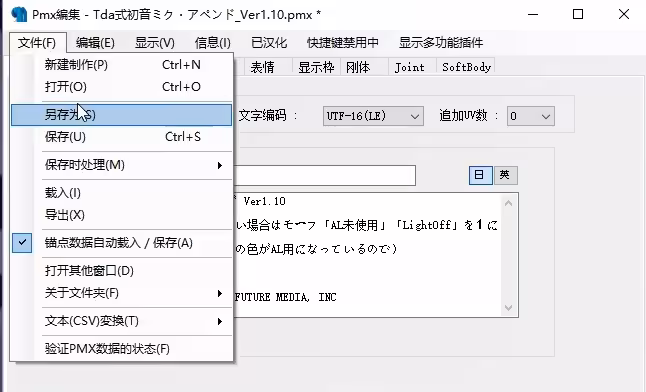Viewport: 646px width, 392px height.
Task: Open the 文件(F) menu
Action: (x=37, y=42)
